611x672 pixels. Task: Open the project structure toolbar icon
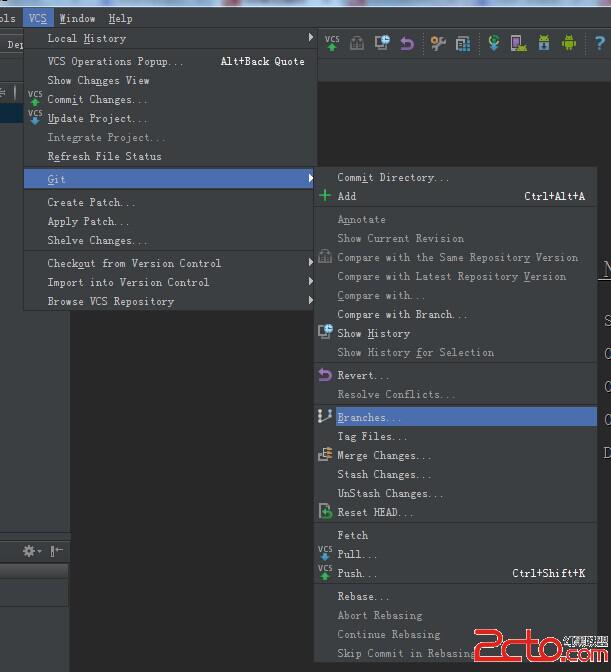463,43
